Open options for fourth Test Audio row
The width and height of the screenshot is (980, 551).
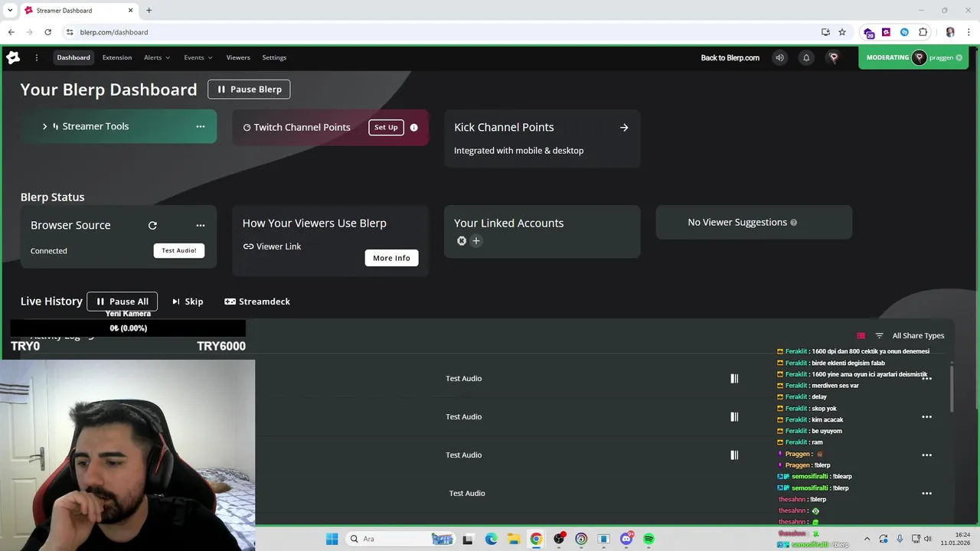pyautogui.click(x=926, y=493)
